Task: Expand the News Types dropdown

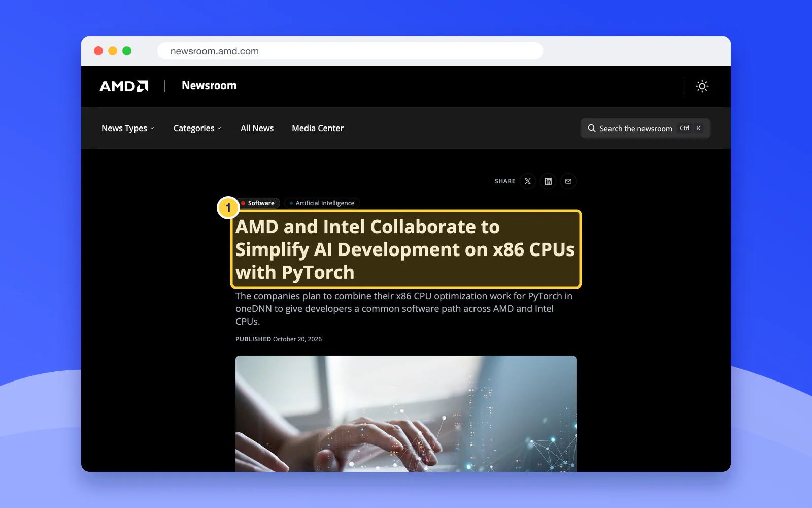Action: point(128,128)
